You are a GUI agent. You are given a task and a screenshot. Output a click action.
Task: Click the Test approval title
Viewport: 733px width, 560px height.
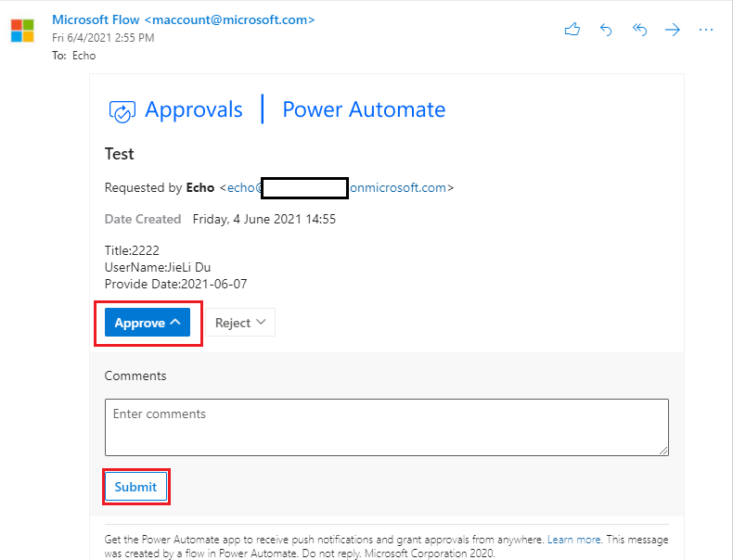119,154
